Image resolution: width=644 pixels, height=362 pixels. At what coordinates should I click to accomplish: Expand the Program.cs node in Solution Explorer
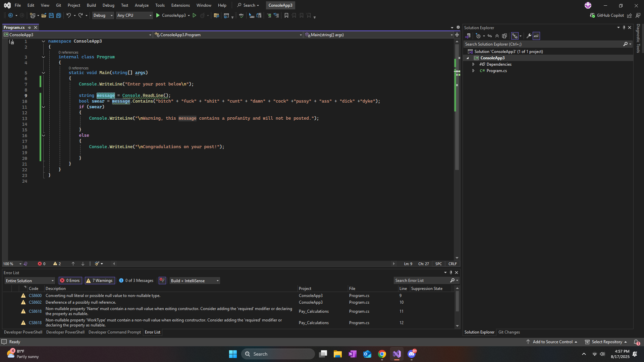pos(473,71)
